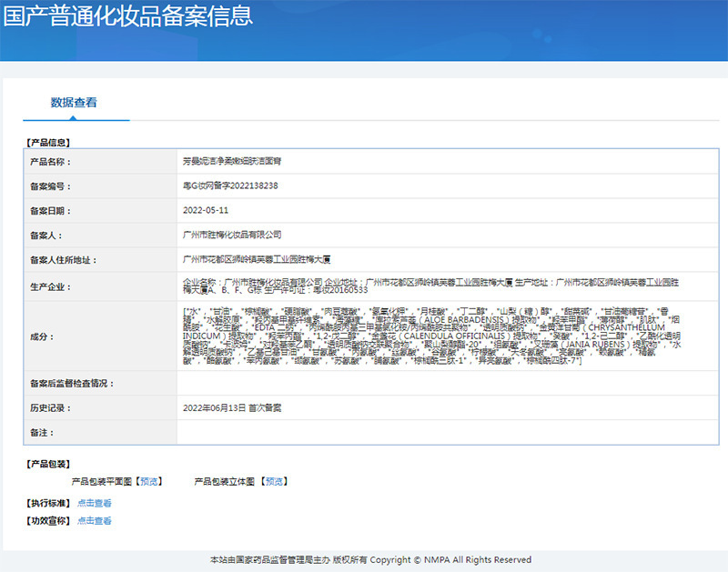Viewport: 728px width, 572px height.
Task: Click filer address 广州市花都区狮岭镇芙蓉工业园胜梅大厦
Action: (x=257, y=259)
